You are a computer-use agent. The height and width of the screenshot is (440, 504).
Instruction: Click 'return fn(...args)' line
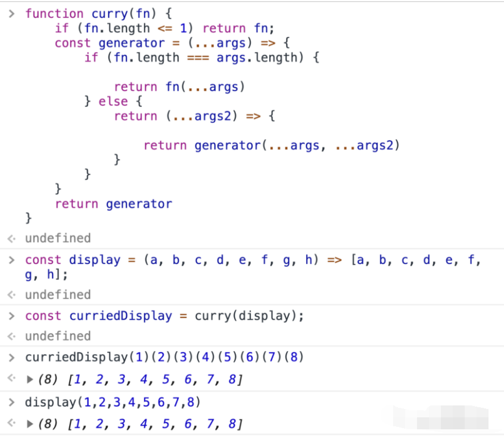coord(179,87)
